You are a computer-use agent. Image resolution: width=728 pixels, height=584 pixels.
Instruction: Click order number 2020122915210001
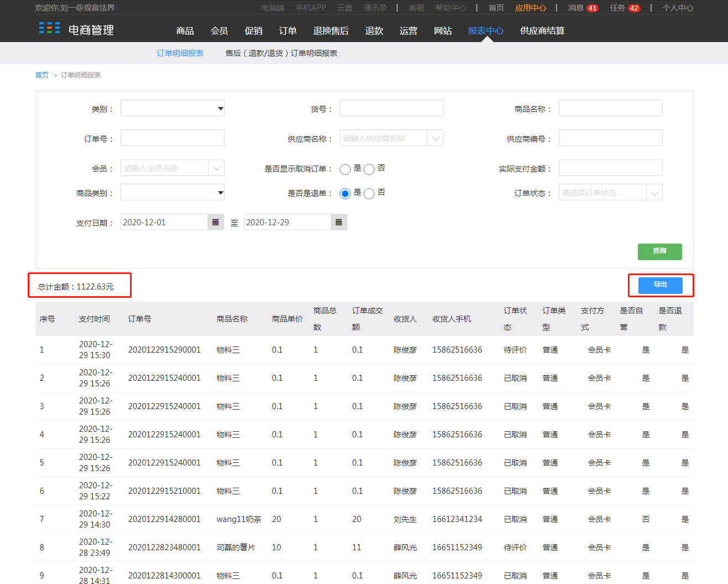coord(164,491)
